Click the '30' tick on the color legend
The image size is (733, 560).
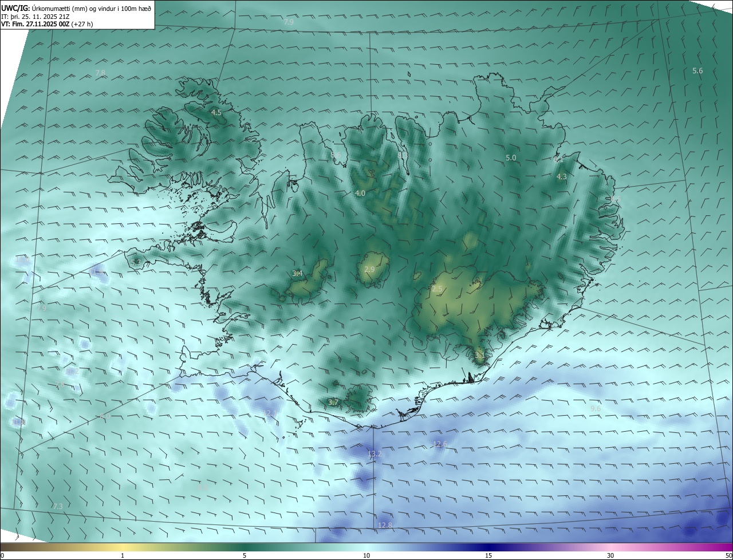[x=610, y=555]
